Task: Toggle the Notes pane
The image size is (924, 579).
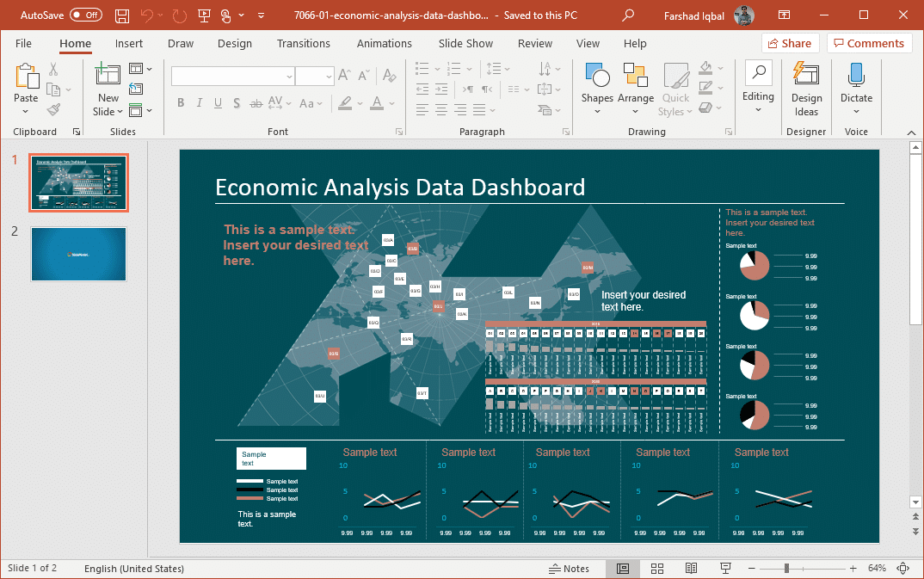Action: (x=570, y=569)
